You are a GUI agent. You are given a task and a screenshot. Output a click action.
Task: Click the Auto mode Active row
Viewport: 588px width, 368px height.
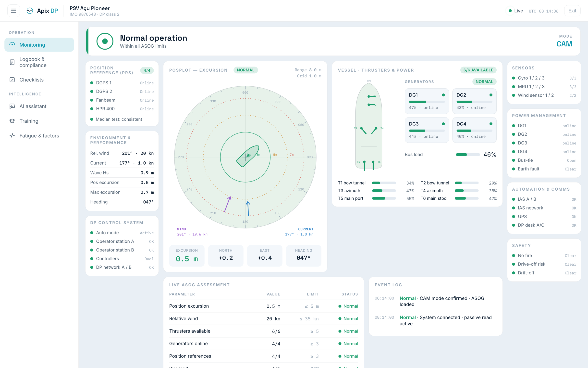point(122,233)
